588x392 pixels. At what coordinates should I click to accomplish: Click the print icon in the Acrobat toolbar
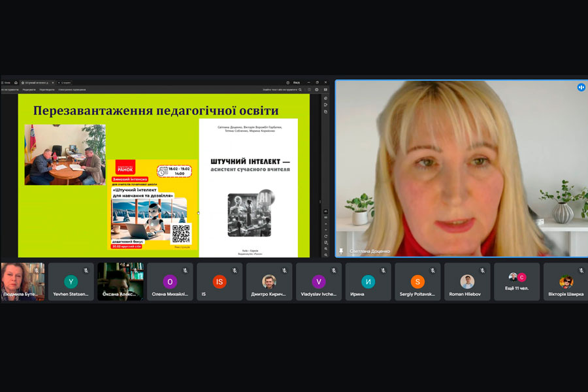pyautogui.click(x=316, y=90)
